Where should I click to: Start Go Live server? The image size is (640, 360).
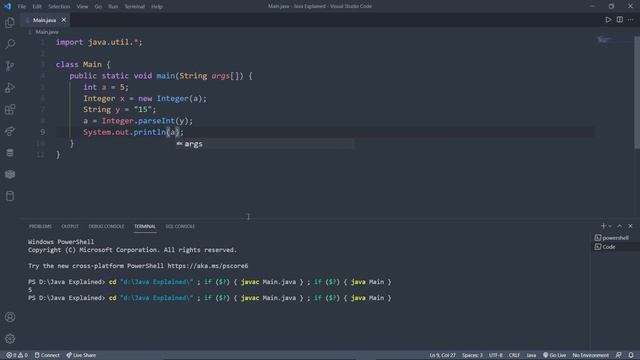554,355
